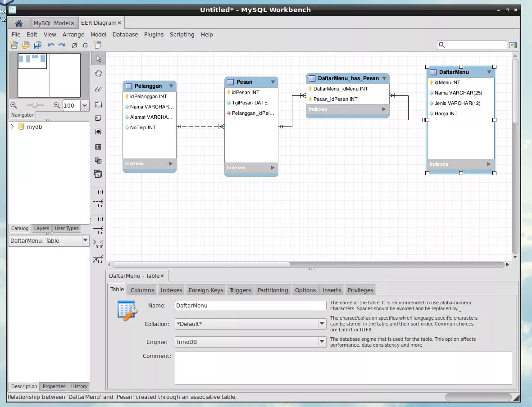Undo the last action
532x407 pixels.
point(51,45)
